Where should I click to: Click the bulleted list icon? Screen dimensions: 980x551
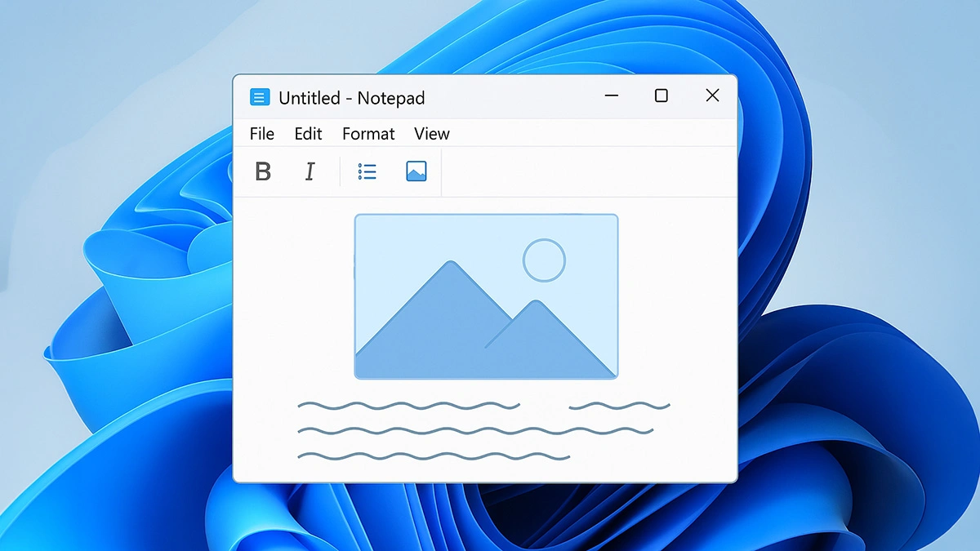(x=367, y=171)
